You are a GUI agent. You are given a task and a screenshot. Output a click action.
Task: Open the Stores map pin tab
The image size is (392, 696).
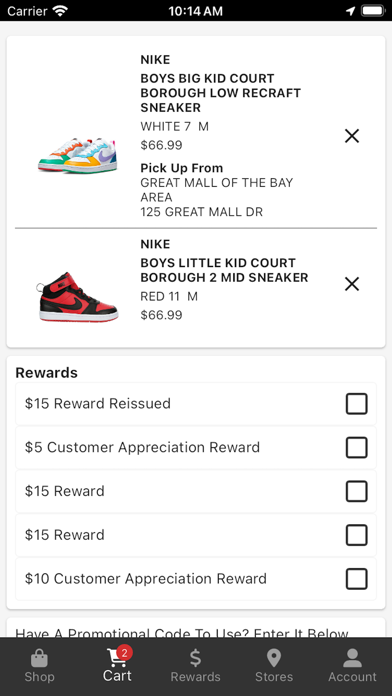click(274, 667)
